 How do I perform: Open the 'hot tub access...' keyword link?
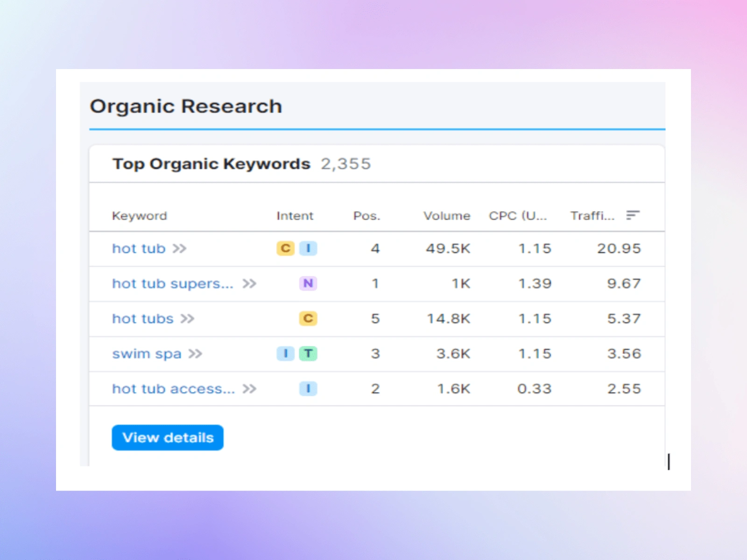(174, 389)
